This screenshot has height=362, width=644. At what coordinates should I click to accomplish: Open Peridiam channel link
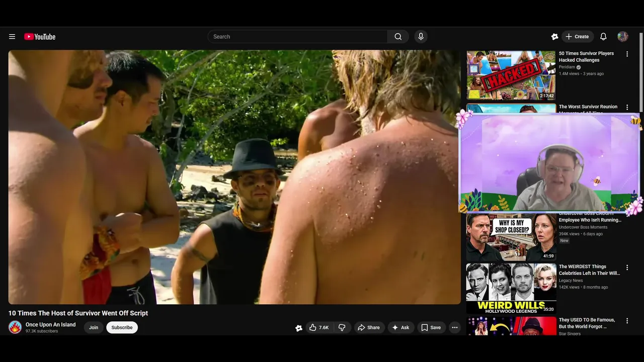[x=567, y=67]
